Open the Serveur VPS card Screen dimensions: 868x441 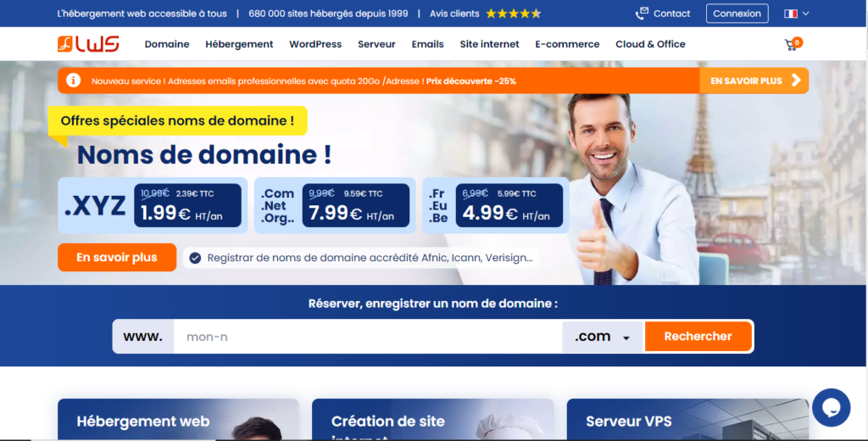[687, 420]
